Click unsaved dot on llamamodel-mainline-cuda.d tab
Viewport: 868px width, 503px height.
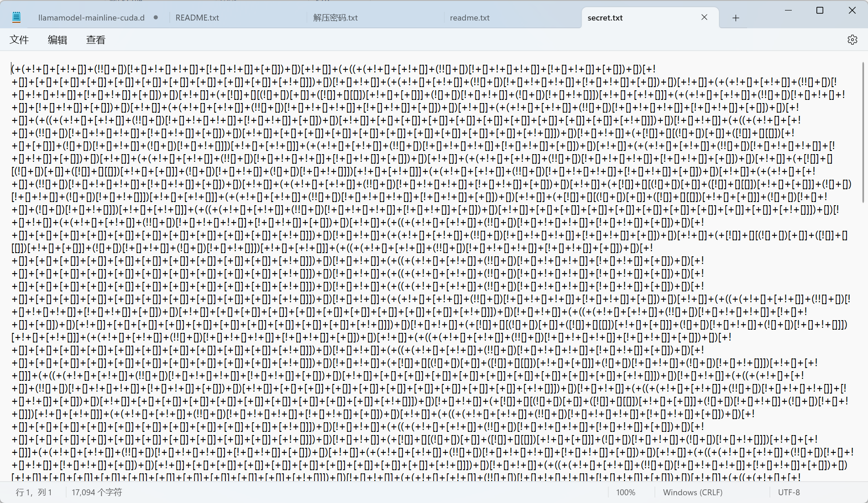coord(156,17)
